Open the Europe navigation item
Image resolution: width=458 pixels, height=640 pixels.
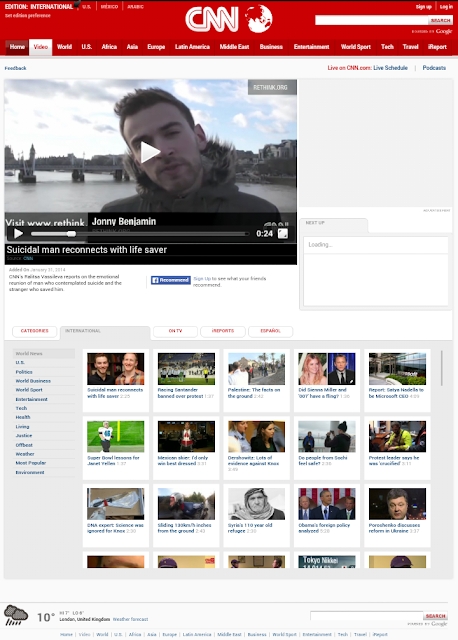156,47
